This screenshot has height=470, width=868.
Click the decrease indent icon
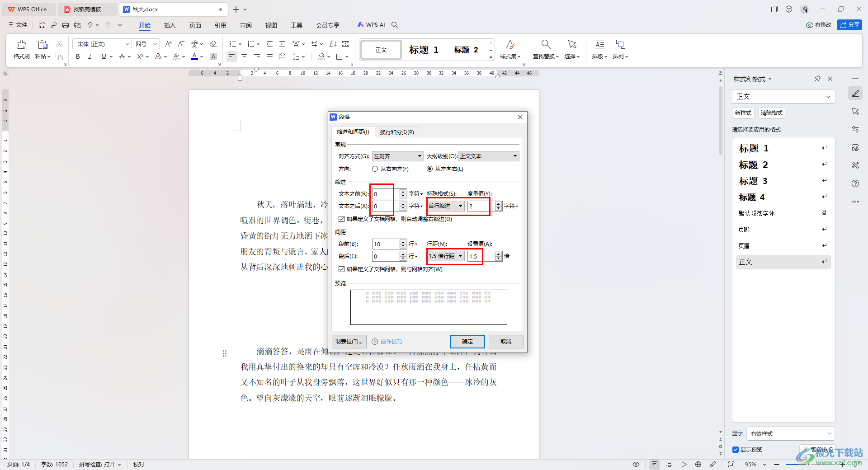[269, 44]
